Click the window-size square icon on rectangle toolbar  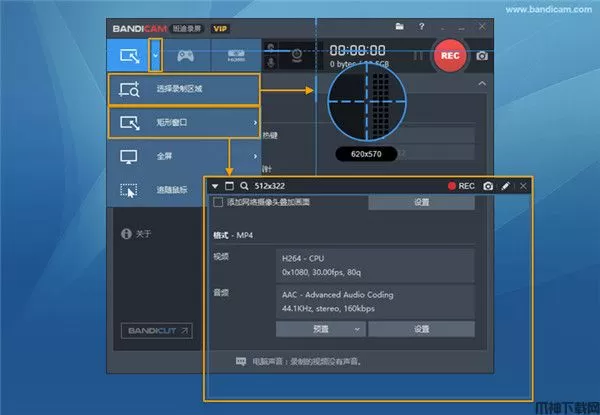(229, 186)
